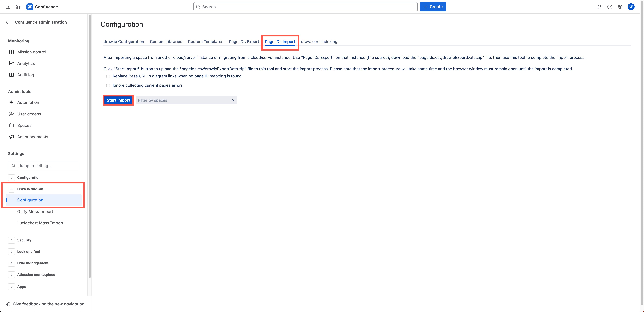The width and height of the screenshot is (644, 312).
Task: Enable Replace Base URL in diagram links
Action: coord(108,76)
